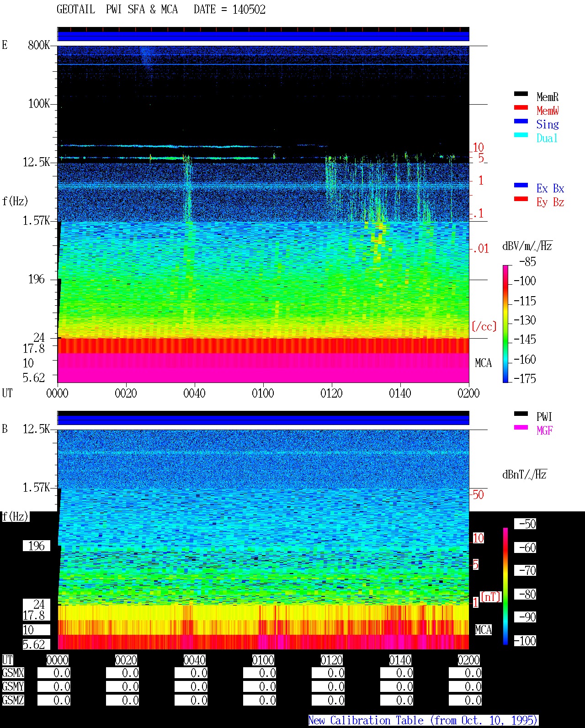Click the "-85" color scale value
Viewport: 585px width, 728px height.
pyautogui.click(x=527, y=262)
